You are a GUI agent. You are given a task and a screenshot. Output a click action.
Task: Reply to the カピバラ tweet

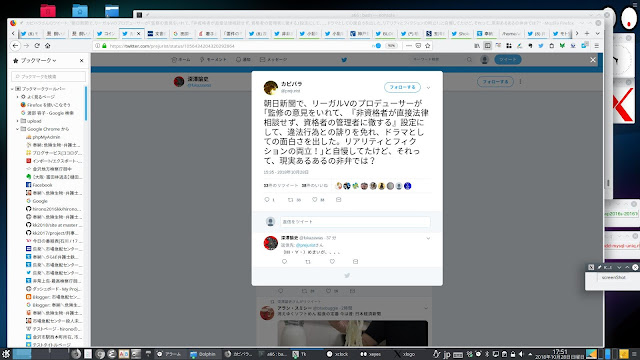coord(267,200)
